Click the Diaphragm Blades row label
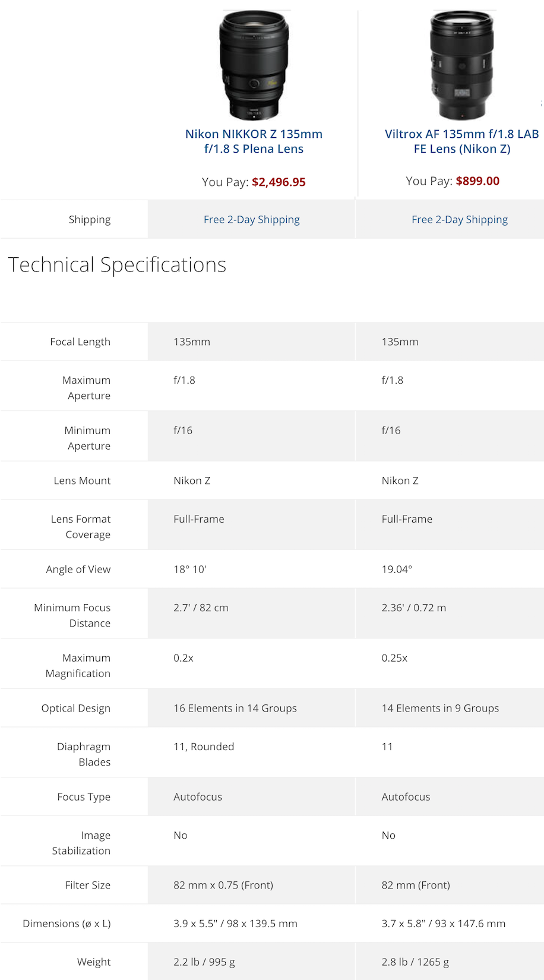The width and height of the screenshot is (544, 980). (x=84, y=754)
